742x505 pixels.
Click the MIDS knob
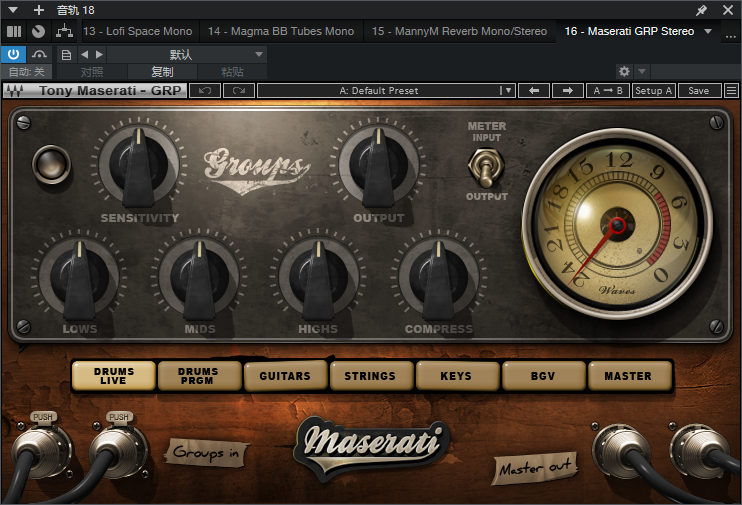[x=199, y=277]
